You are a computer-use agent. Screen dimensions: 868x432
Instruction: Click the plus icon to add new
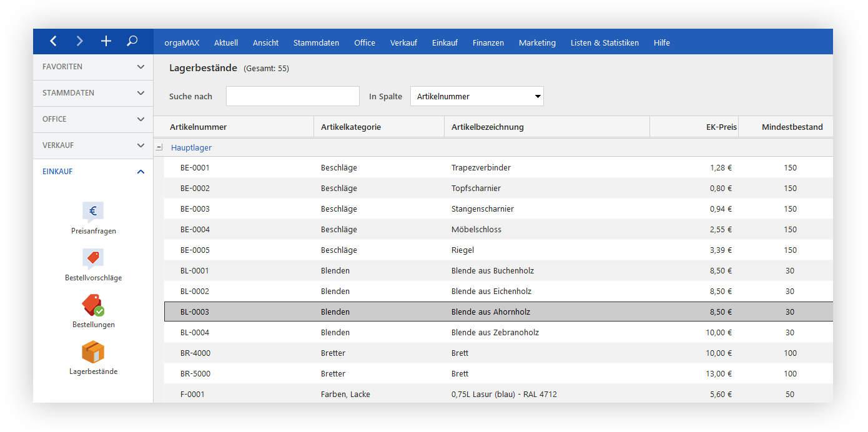(106, 41)
